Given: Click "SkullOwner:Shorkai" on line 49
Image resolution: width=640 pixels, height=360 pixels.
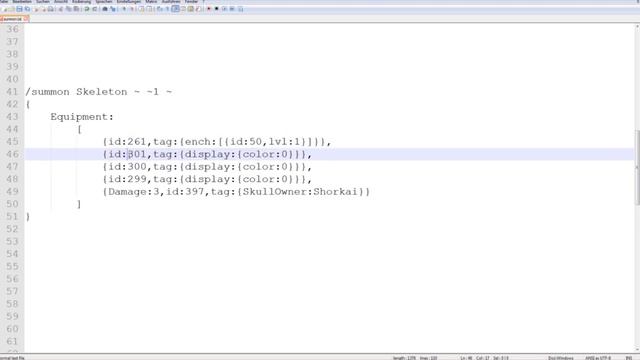Looking at the screenshot, I should coord(300,191).
